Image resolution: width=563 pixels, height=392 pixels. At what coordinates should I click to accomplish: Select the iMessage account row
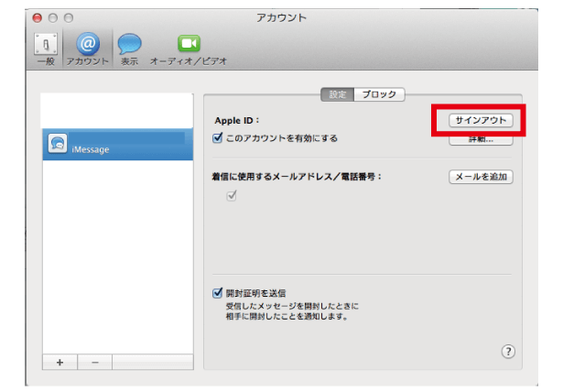[118, 145]
